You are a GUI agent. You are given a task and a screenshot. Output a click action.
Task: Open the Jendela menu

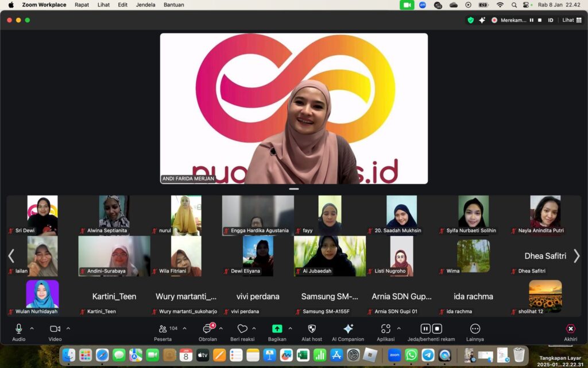click(x=145, y=5)
